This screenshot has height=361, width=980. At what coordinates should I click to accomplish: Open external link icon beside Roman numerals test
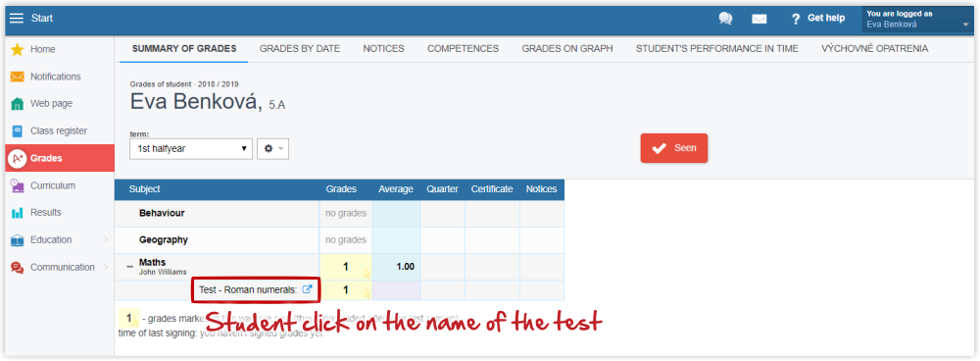[307, 289]
